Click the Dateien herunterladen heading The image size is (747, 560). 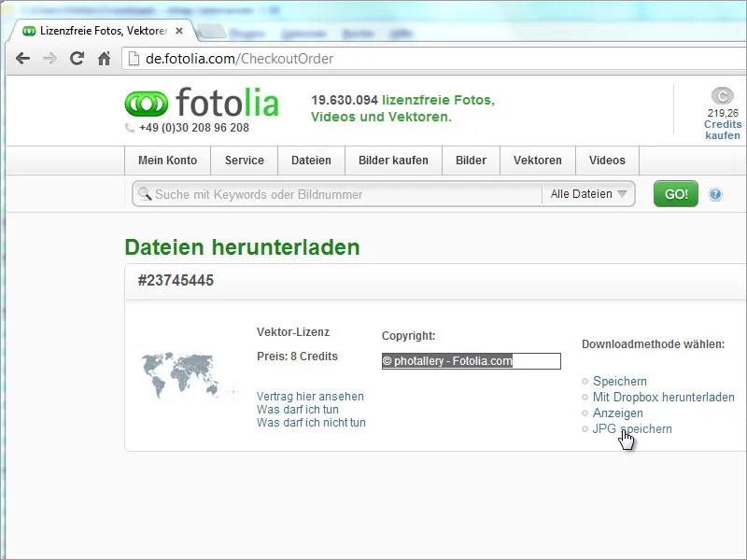point(242,247)
